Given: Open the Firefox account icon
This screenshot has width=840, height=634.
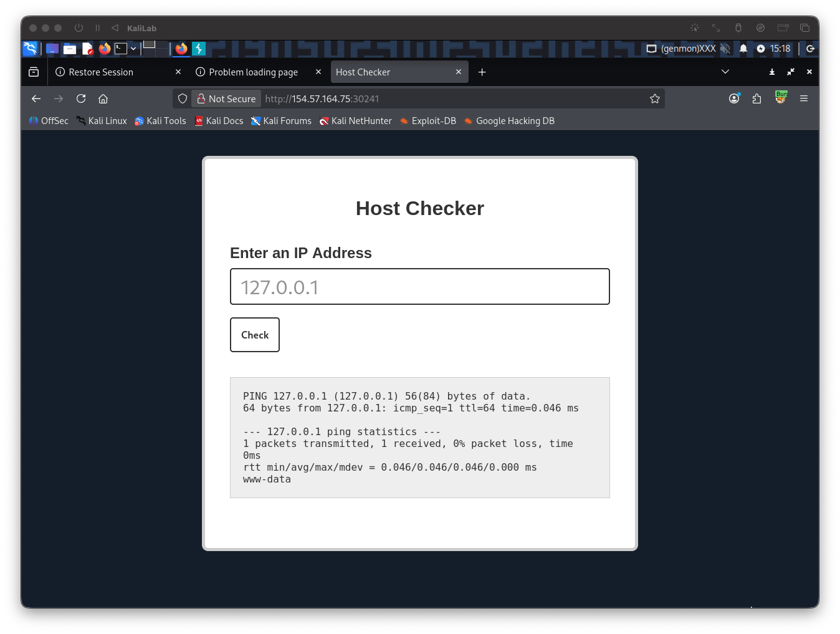Looking at the screenshot, I should 734,98.
